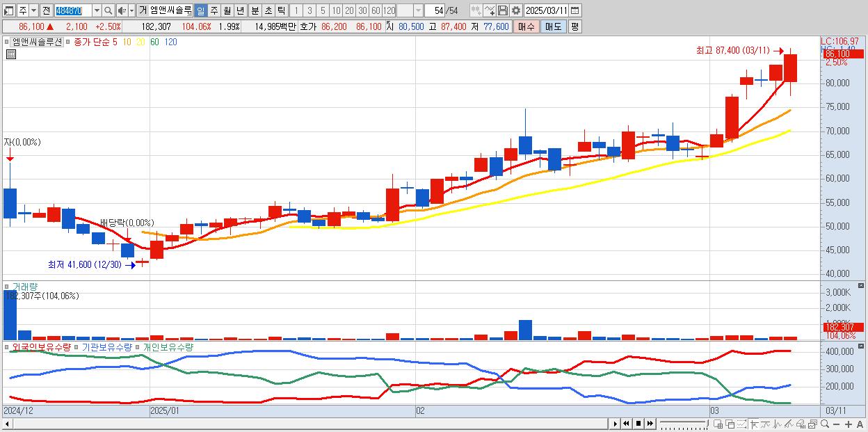This screenshot has height=432, width=868.
Task: Choose the 60 interval button
Action: [x=376, y=10]
